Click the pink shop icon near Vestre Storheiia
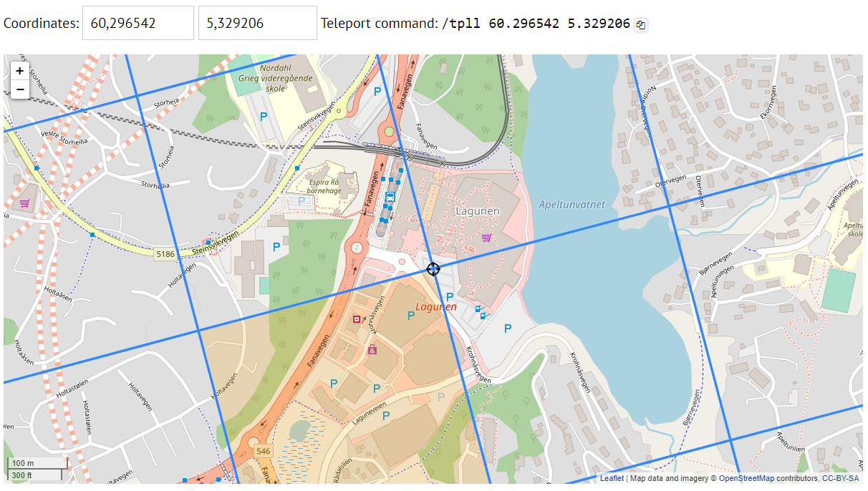This screenshot has height=491, width=868. point(24,203)
